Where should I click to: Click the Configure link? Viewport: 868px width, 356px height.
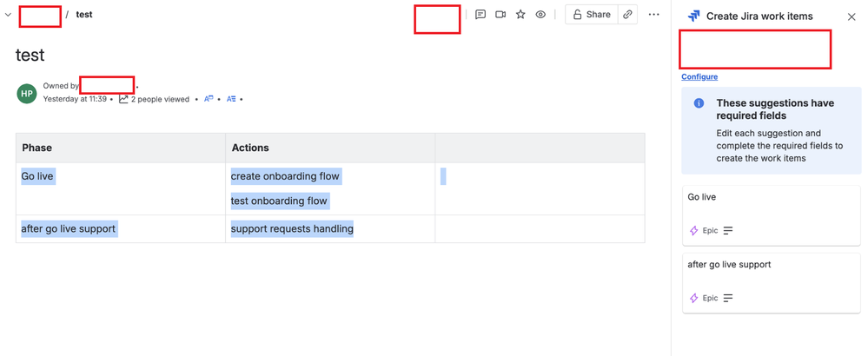pyautogui.click(x=699, y=76)
